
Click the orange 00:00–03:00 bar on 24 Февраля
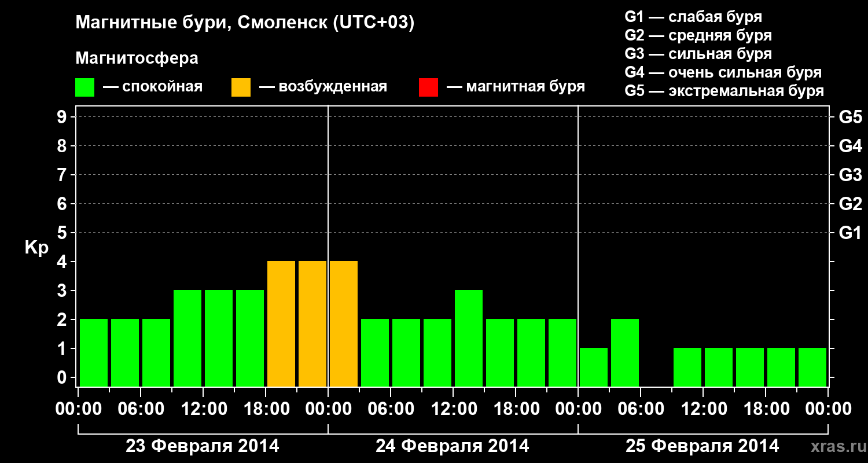344,324
